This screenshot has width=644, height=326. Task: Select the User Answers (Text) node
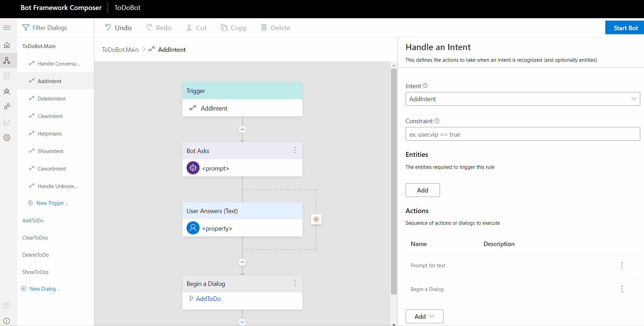(x=242, y=219)
